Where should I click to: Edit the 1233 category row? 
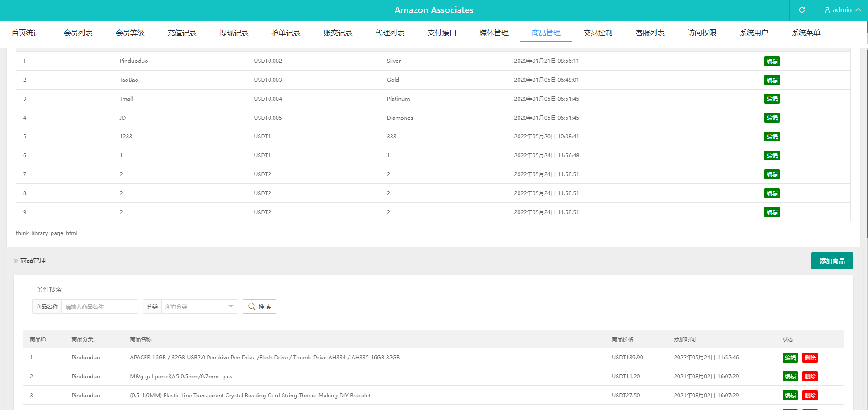tap(772, 137)
